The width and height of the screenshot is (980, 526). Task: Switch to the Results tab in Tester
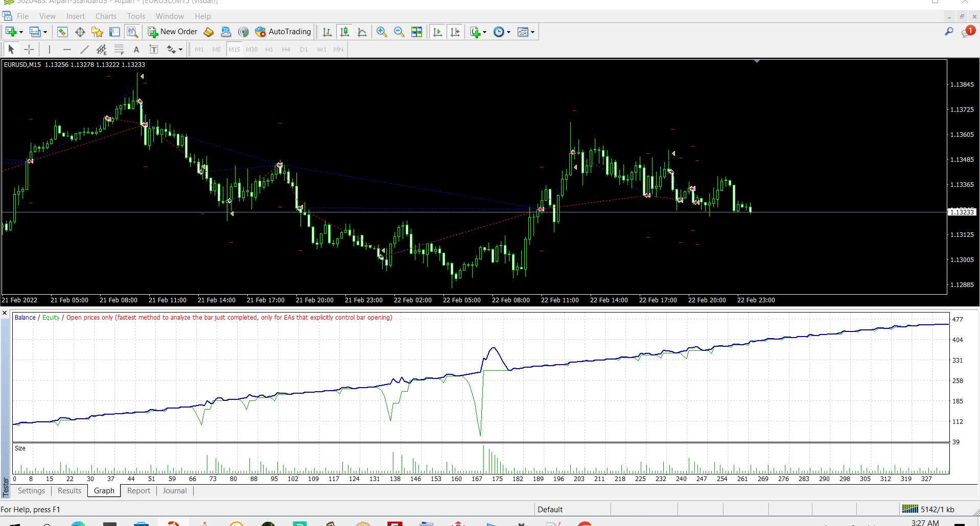(69, 491)
